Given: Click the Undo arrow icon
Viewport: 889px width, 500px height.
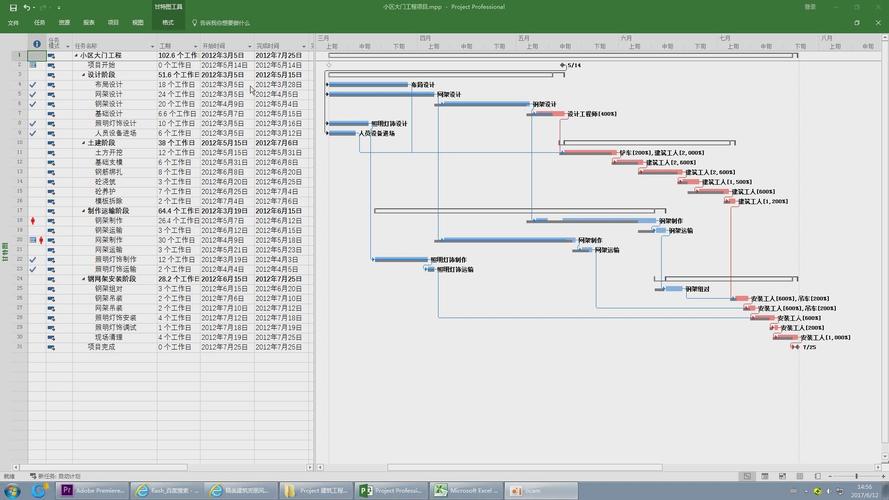Looking at the screenshot, I should 27,7.
